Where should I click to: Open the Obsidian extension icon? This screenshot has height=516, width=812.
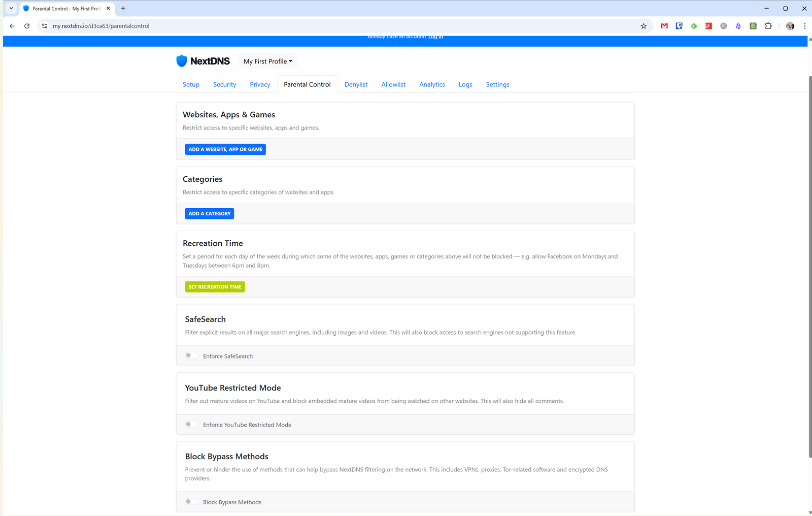[x=738, y=26]
